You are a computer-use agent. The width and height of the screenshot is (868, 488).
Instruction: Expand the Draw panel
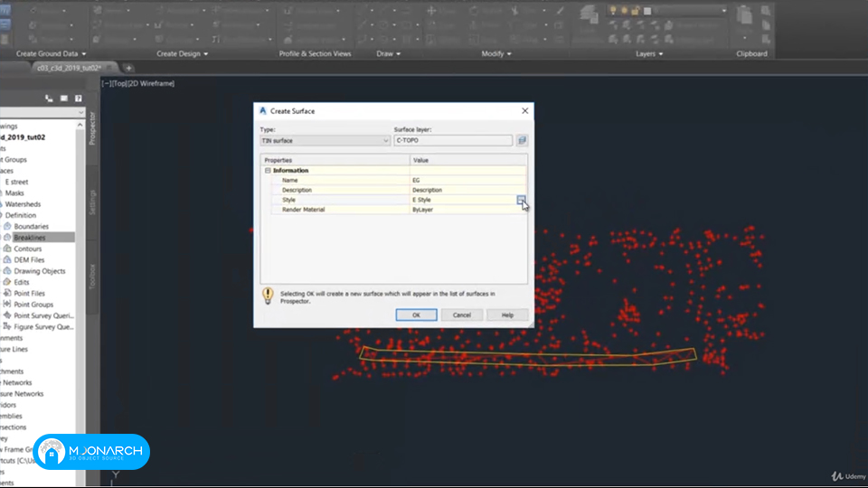[x=388, y=53]
